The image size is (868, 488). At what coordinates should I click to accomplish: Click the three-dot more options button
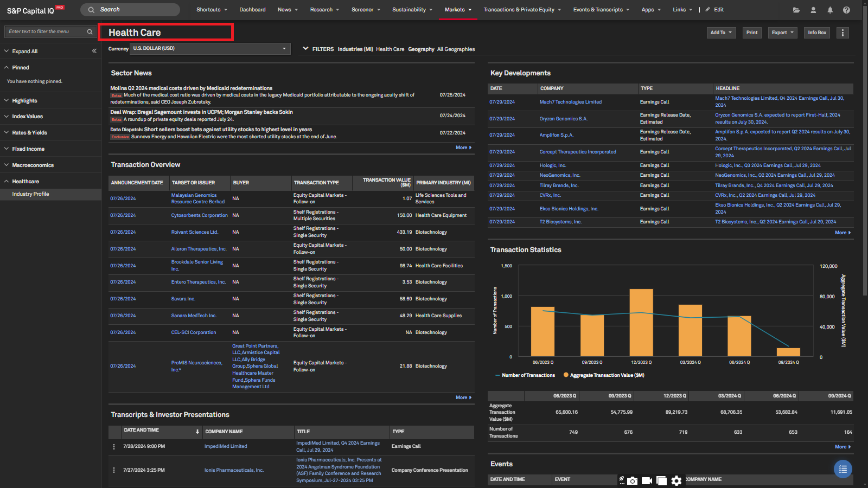point(843,33)
